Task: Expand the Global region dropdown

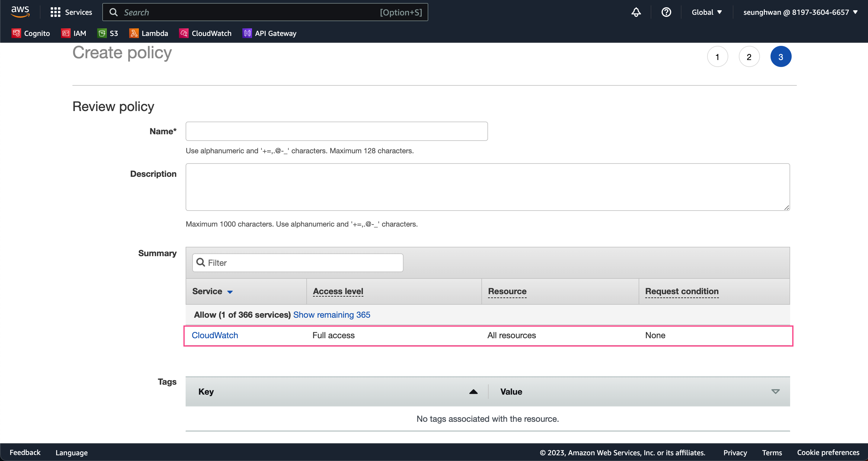Action: (706, 12)
